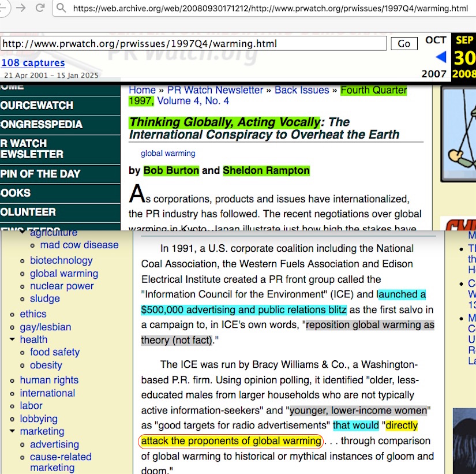
Task: Click the browser forward arrow
Action: tap(21, 8)
